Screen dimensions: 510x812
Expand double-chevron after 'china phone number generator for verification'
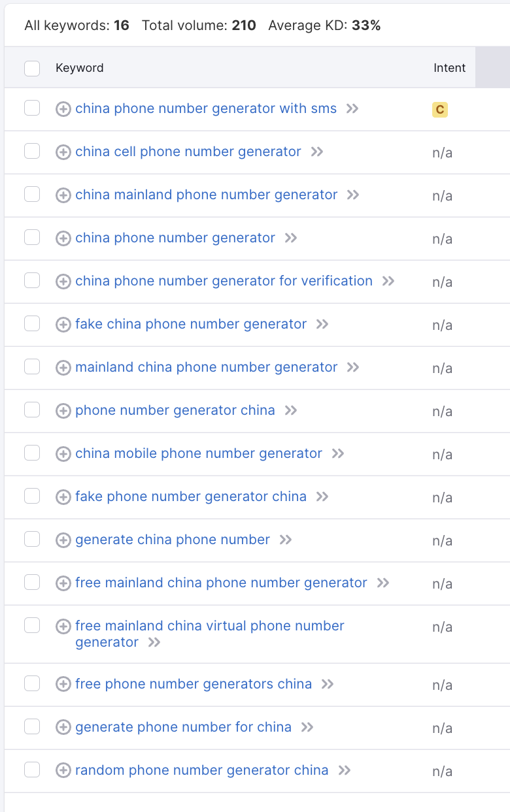click(x=388, y=281)
